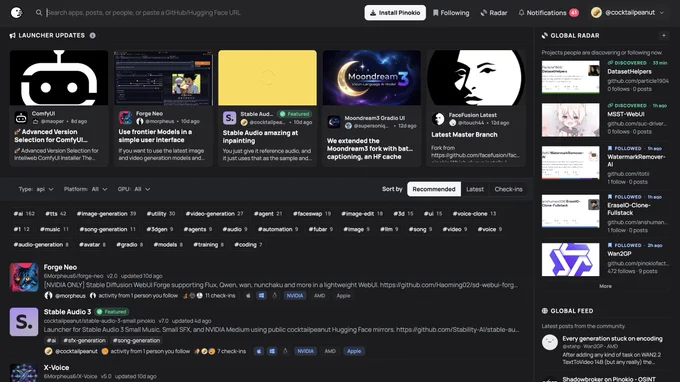Click the @cocktailpeanut avatar in Stable Audio 3 row
Image resolution: width=680 pixels, height=382 pixels.
coord(48,351)
